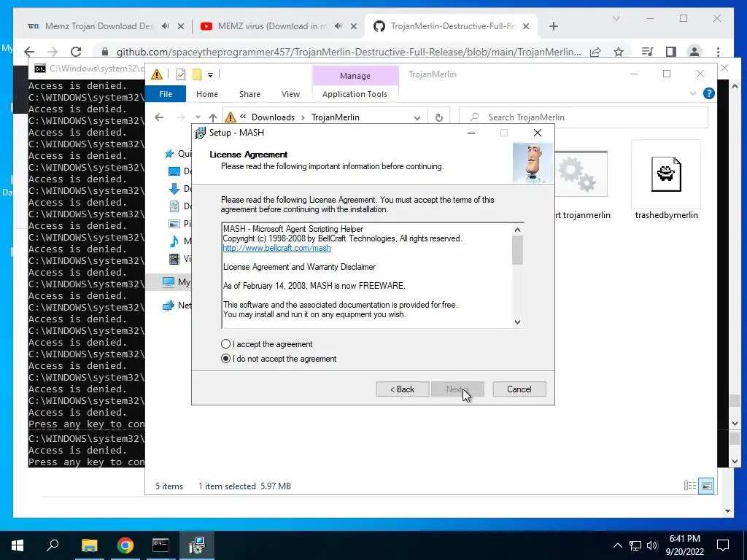This screenshot has width=747, height=560.
Task: Click Chrome share page icon
Action: (595, 52)
